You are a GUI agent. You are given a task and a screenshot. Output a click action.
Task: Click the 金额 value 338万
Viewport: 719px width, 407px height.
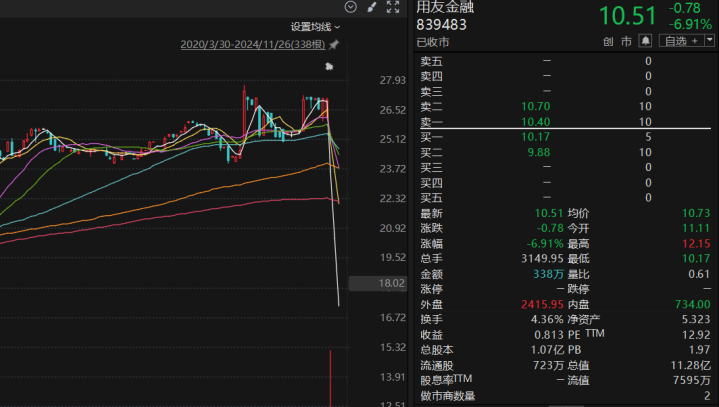(x=548, y=274)
